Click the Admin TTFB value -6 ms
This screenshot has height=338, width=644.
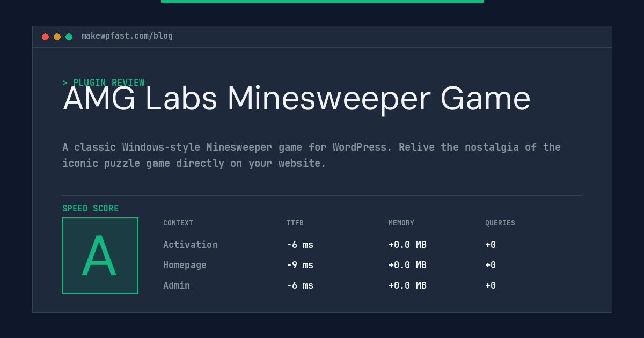tap(300, 285)
